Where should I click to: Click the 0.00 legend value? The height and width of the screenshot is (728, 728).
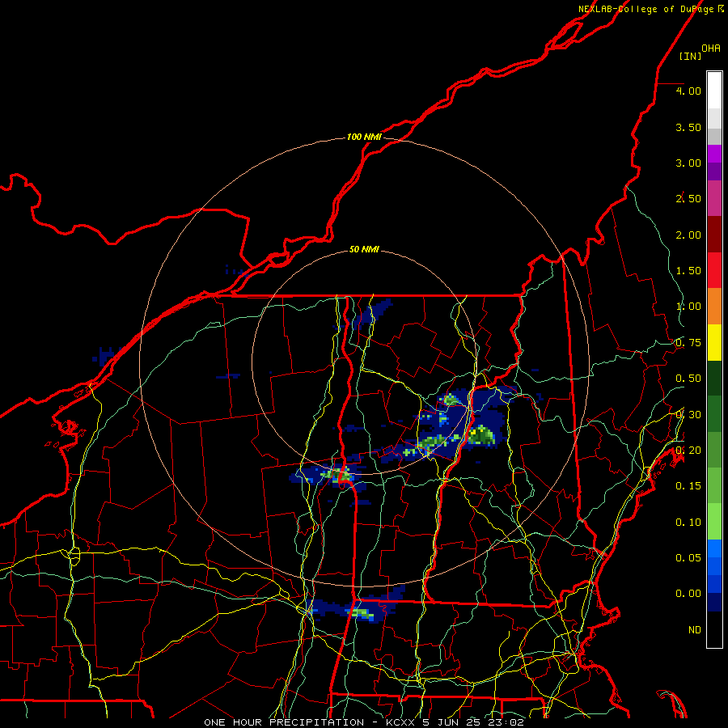688,594
